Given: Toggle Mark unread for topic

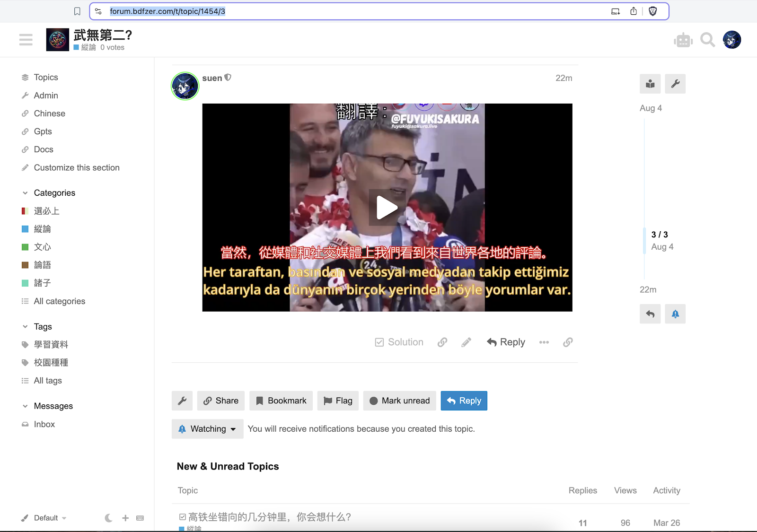Looking at the screenshot, I should (x=399, y=401).
